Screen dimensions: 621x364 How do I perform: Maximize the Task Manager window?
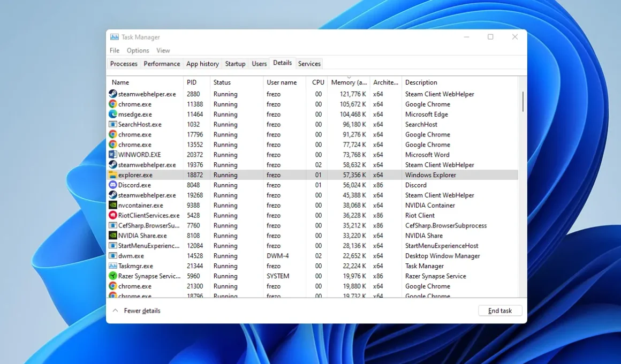click(490, 37)
